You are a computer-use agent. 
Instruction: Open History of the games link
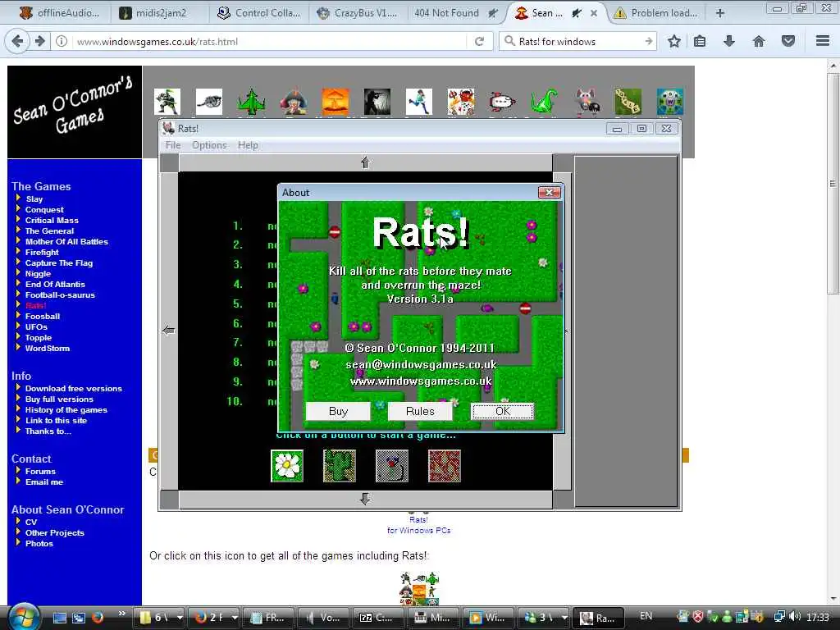pos(66,410)
